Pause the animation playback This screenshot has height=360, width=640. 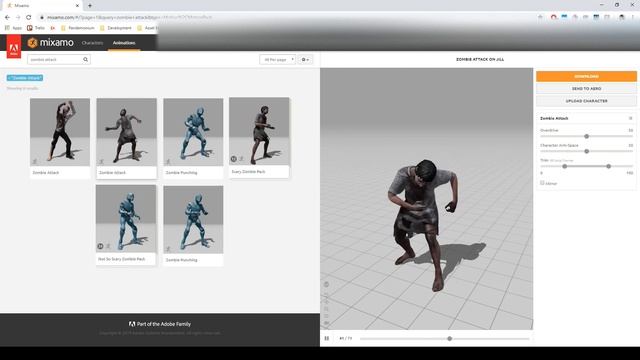click(327, 338)
